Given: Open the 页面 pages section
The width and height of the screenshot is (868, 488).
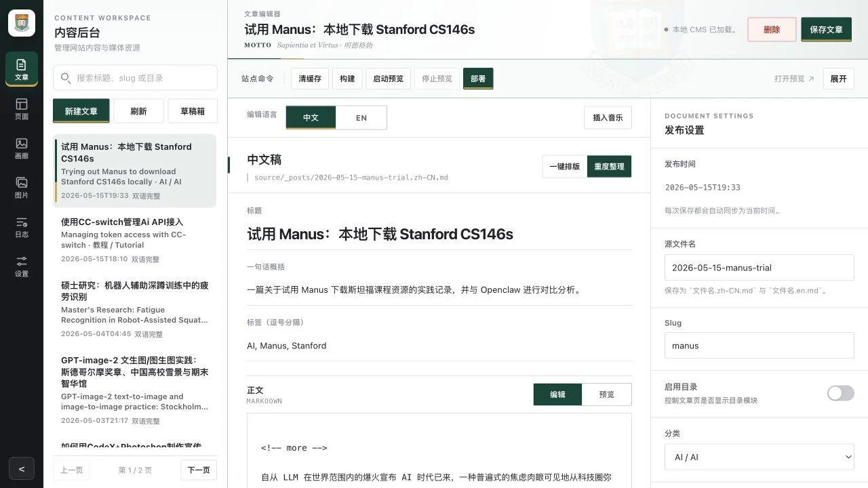Looking at the screenshot, I should point(22,108).
